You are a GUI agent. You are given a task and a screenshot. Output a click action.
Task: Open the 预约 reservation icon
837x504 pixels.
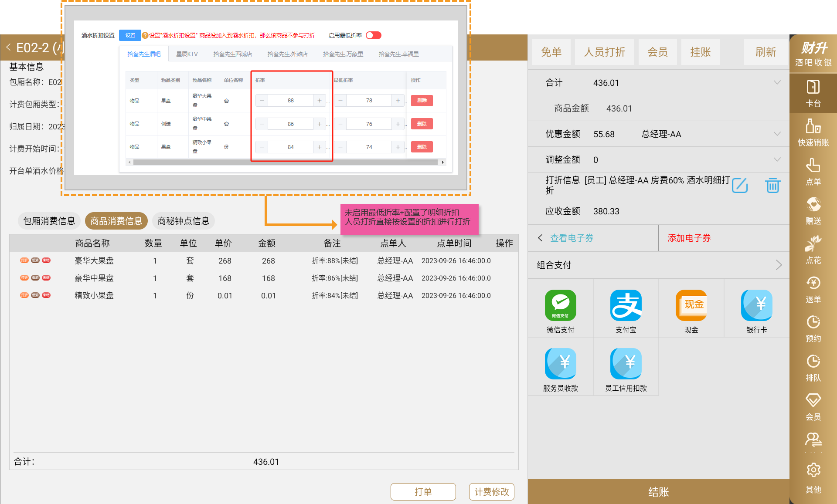(813, 328)
